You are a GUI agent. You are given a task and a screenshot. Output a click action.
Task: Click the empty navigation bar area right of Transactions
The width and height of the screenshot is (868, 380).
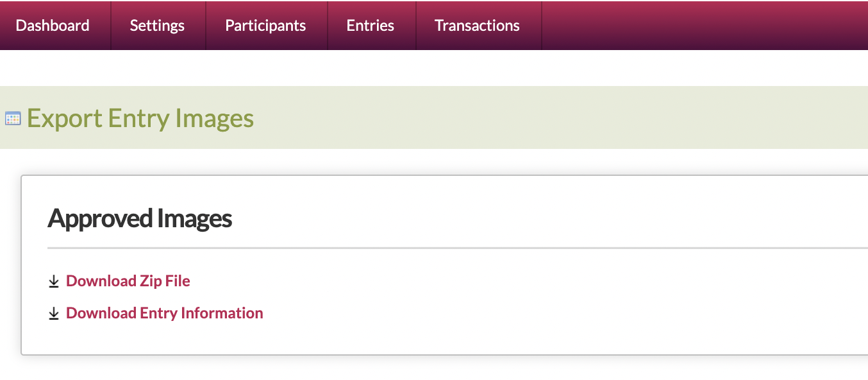coord(705,26)
